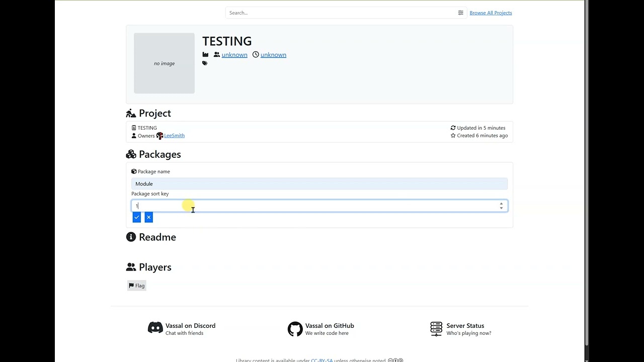Screen dimensions: 644x362
Task: Open Vassal on GitHub link
Action: tap(330, 326)
